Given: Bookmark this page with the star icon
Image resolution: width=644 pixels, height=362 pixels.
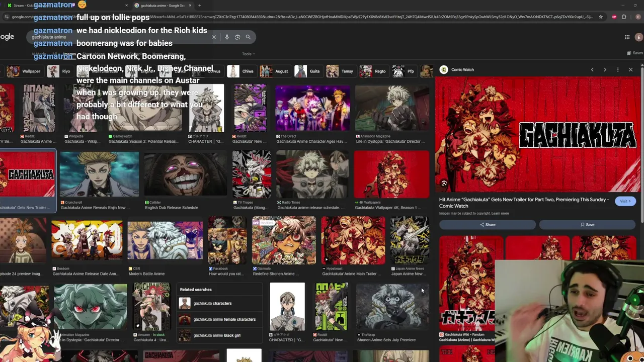Looking at the screenshot, I should 601,17.
